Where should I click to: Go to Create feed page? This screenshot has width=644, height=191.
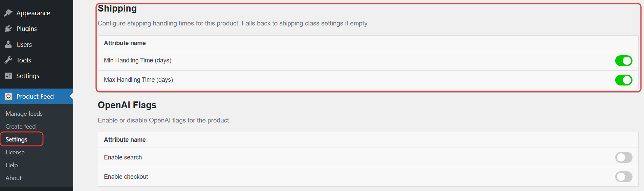(21, 127)
